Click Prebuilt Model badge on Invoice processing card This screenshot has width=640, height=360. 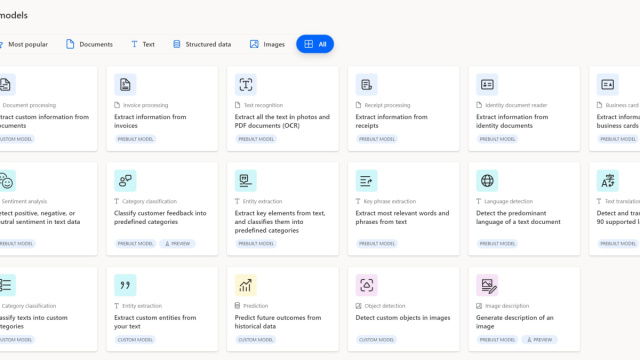pos(136,139)
